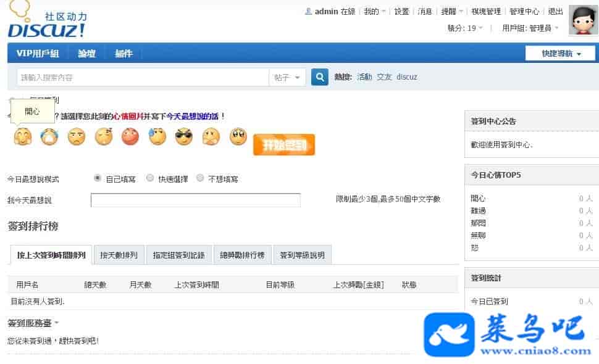This screenshot has width=599, height=364.
Task: Open the 快捷導航 dropdown
Action: [x=561, y=54]
